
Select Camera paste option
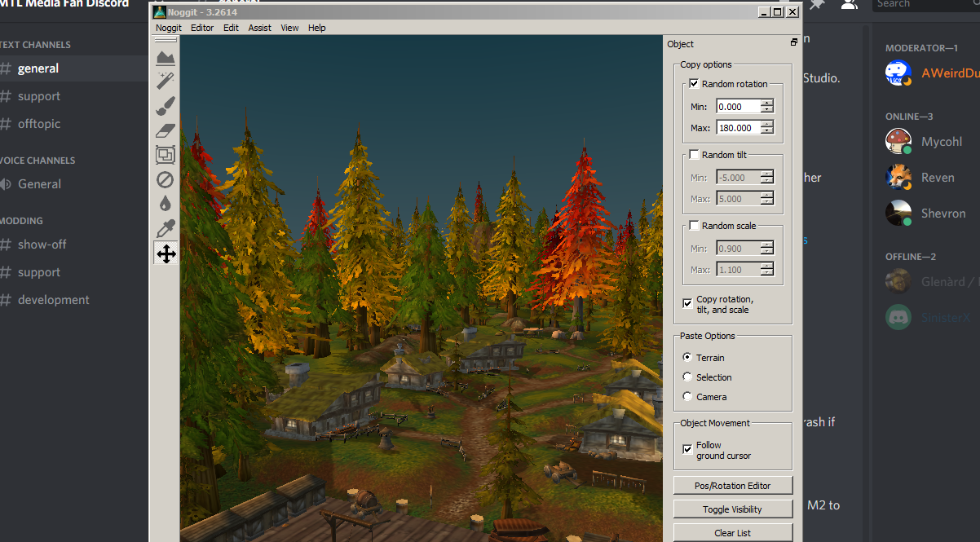(x=687, y=396)
